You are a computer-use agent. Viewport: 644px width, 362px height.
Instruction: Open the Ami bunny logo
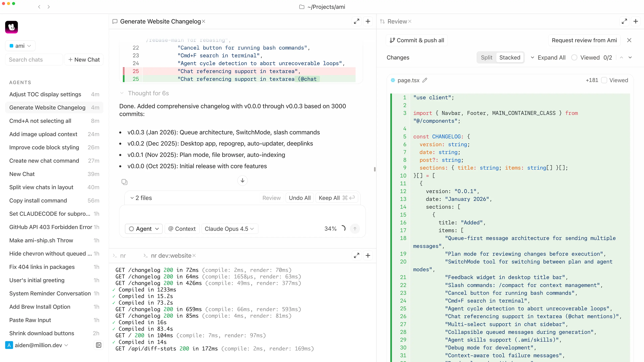point(12,27)
